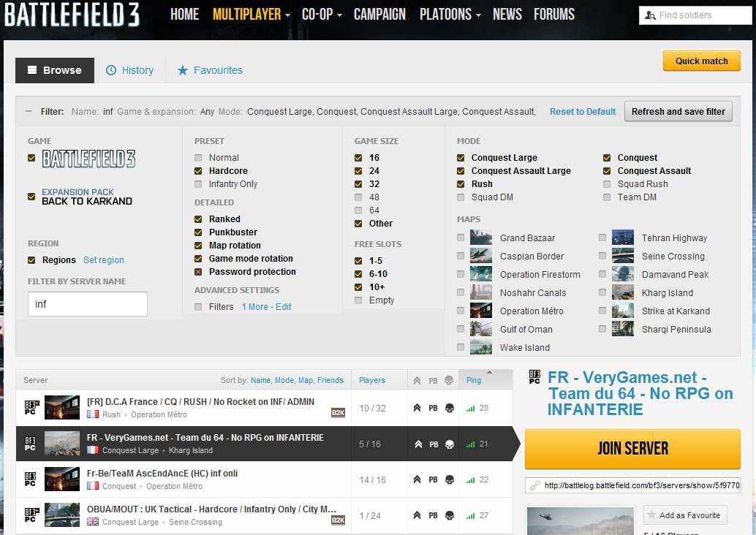Click the BF3 PC platform icon beside the first server

29,408
